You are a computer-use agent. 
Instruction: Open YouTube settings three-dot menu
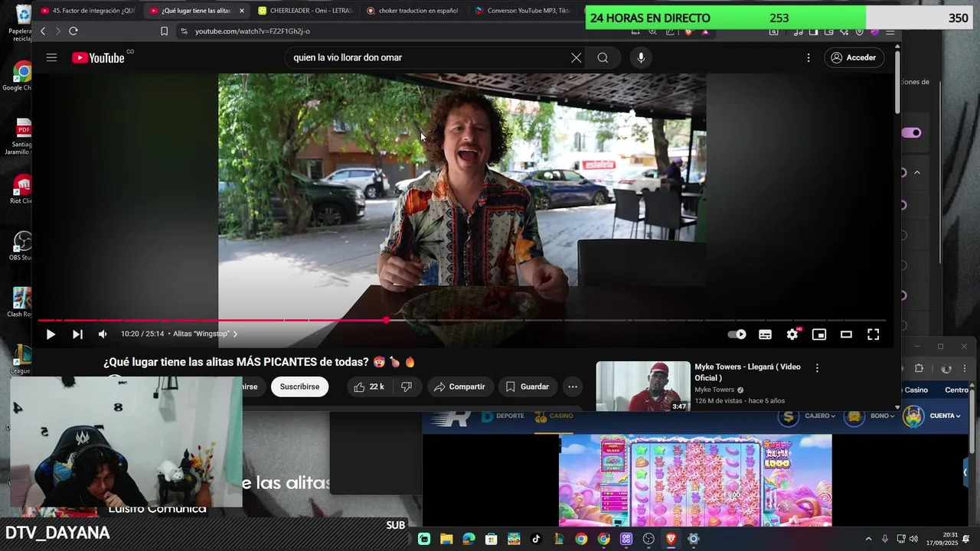point(808,57)
